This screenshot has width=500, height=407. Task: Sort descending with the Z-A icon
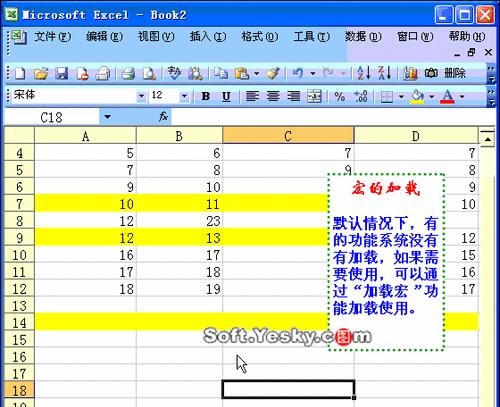pyautogui.click(x=384, y=73)
